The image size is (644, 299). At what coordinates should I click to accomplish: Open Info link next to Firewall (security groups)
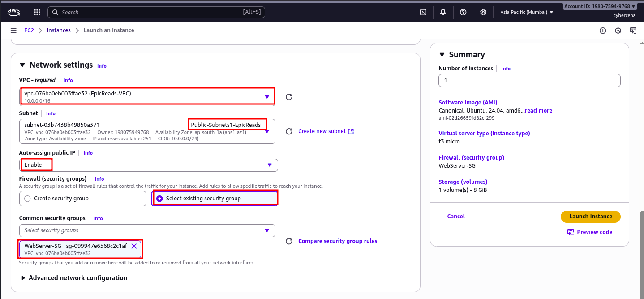click(x=99, y=179)
